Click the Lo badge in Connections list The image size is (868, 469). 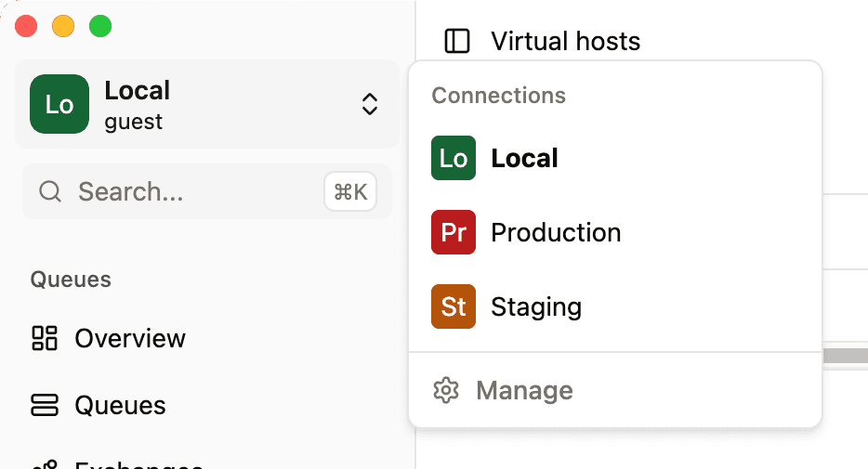pyautogui.click(x=454, y=158)
